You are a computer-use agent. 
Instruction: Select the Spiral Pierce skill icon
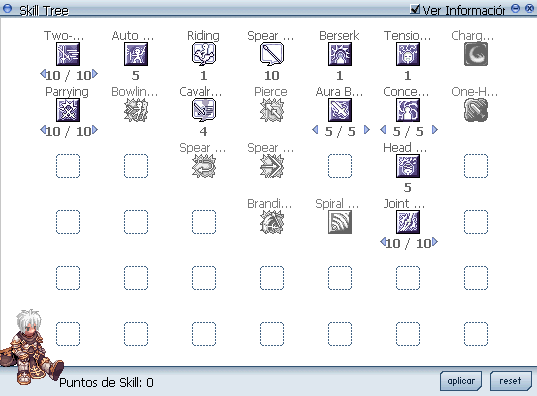click(x=340, y=222)
